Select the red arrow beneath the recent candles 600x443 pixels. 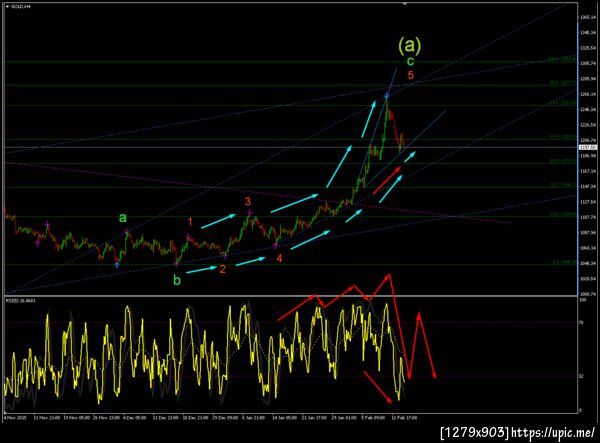387,180
